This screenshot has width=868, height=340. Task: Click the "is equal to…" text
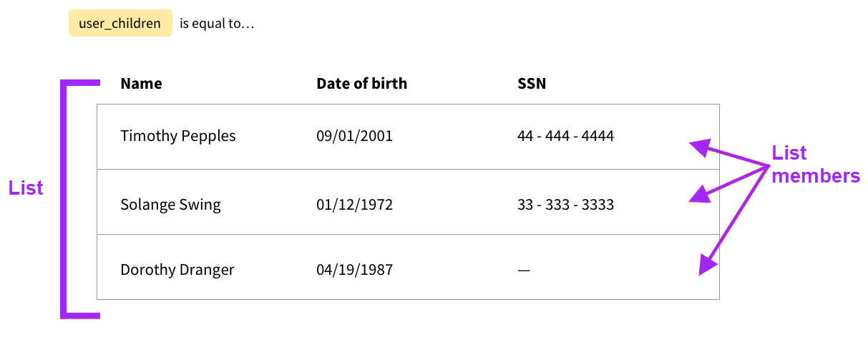(217, 24)
